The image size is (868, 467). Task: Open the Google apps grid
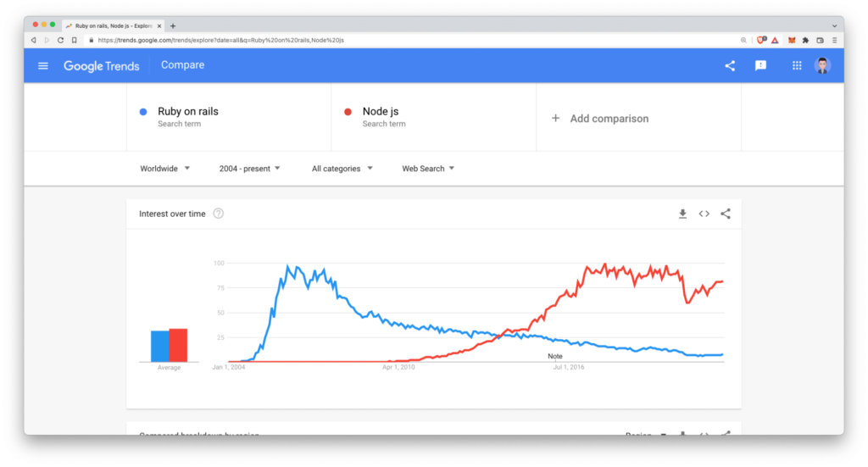pos(797,65)
